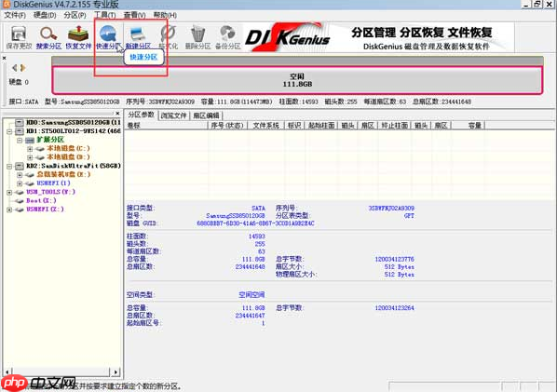Screen dimensions: 557x392
Task: Expand the U盘 (E:) partition under HD2
Action: pos(20,175)
